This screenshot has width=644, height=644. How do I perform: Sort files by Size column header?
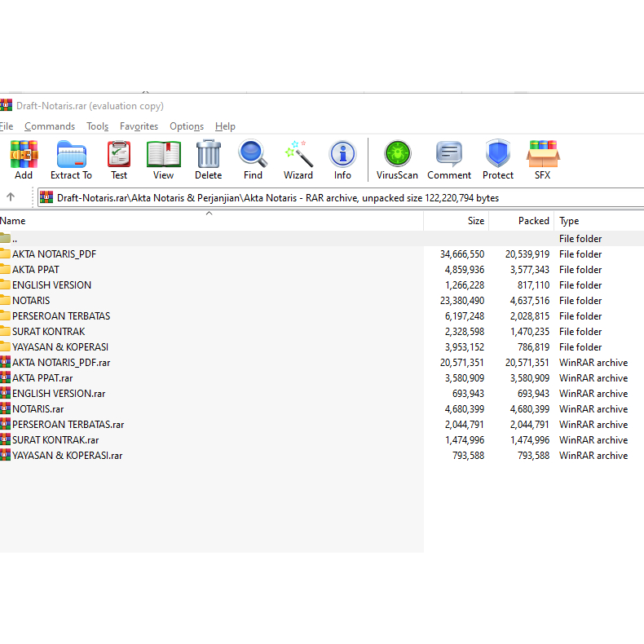click(x=475, y=221)
